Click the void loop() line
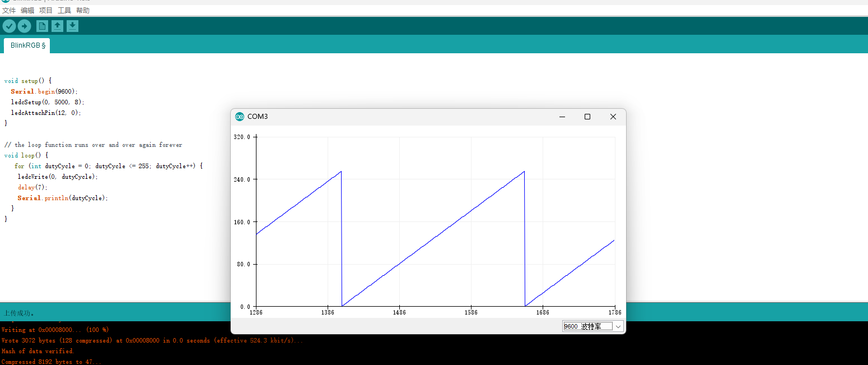The image size is (868, 365). (26, 155)
